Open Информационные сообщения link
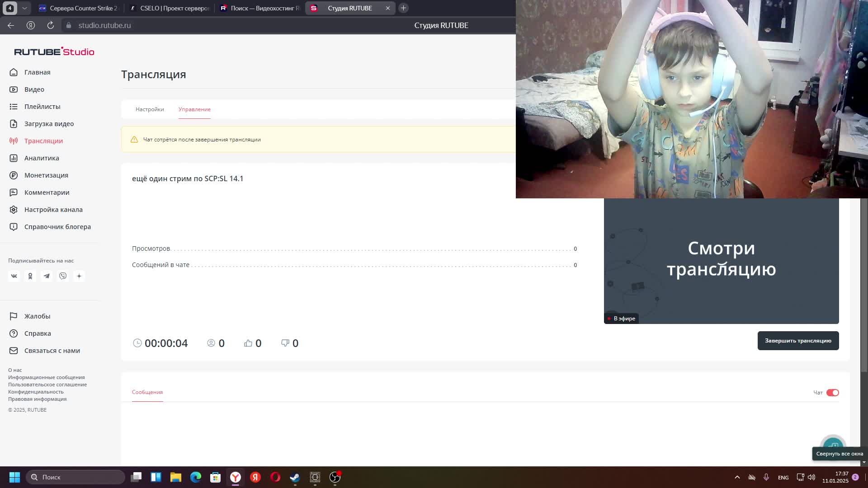 (x=46, y=377)
